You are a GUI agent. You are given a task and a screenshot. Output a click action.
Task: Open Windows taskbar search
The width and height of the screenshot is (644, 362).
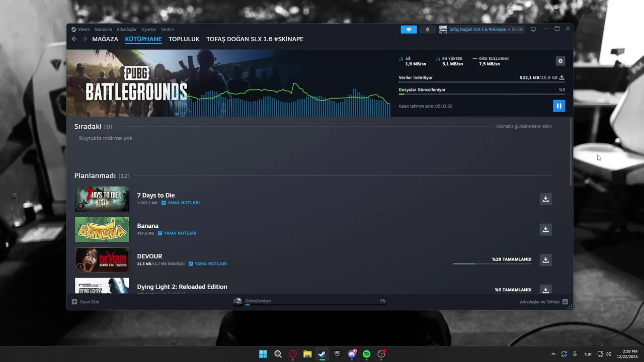point(278,354)
